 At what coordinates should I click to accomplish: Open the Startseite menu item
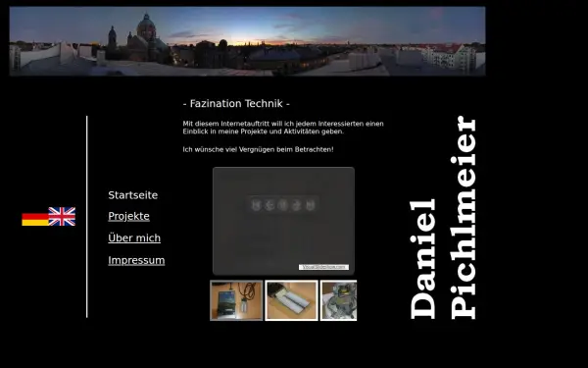[x=132, y=195]
